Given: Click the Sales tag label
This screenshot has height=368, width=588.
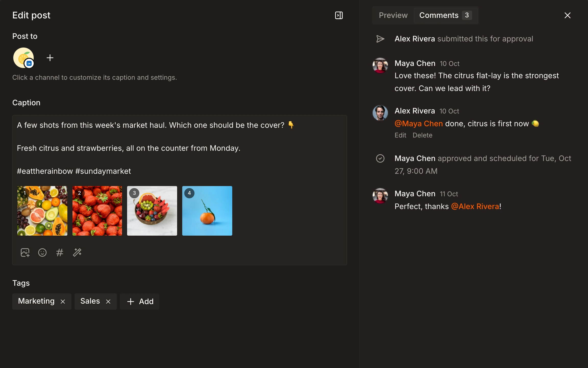Looking at the screenshot, I should (90, 301).
